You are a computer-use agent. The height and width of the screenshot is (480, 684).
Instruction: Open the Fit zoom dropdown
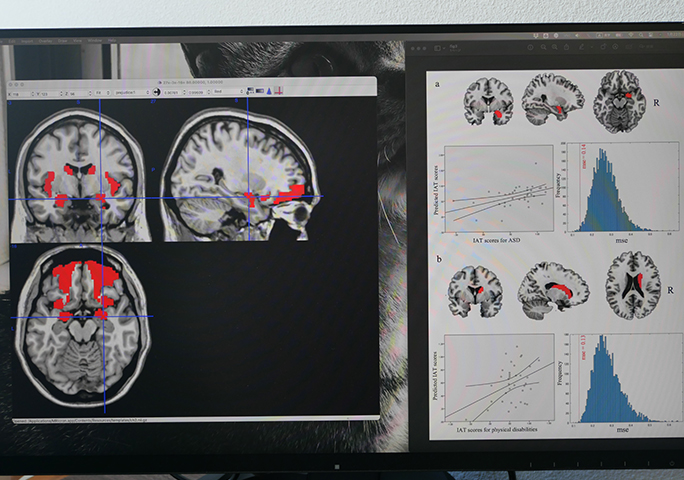103,93
